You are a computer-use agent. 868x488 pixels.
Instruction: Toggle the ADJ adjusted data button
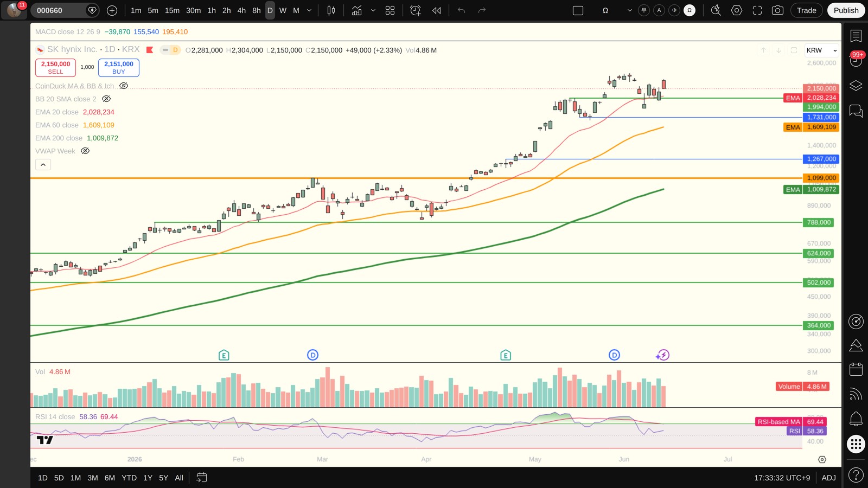pos(828,478)
